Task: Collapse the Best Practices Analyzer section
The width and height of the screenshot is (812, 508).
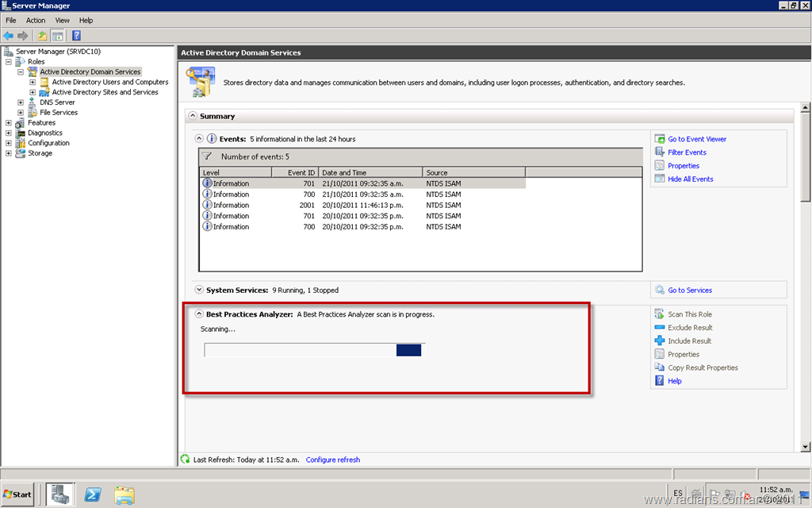Action: pos(199,314)
